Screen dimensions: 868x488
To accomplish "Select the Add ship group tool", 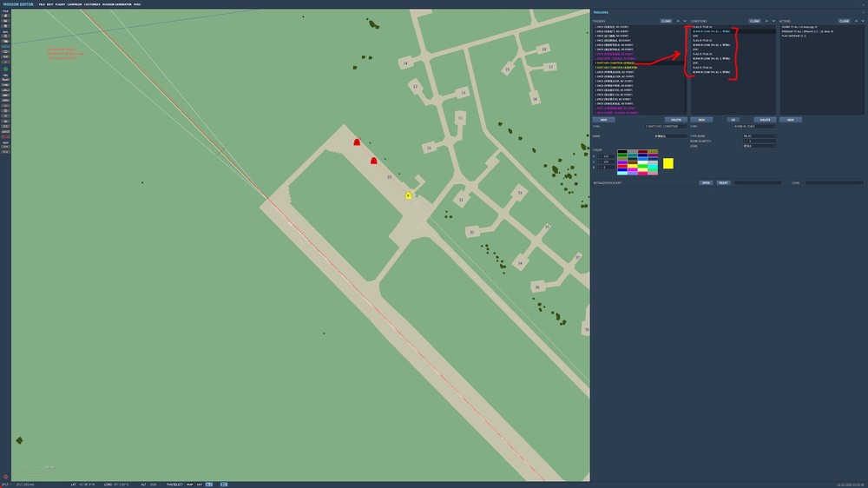I will click(x=6, y=89).
